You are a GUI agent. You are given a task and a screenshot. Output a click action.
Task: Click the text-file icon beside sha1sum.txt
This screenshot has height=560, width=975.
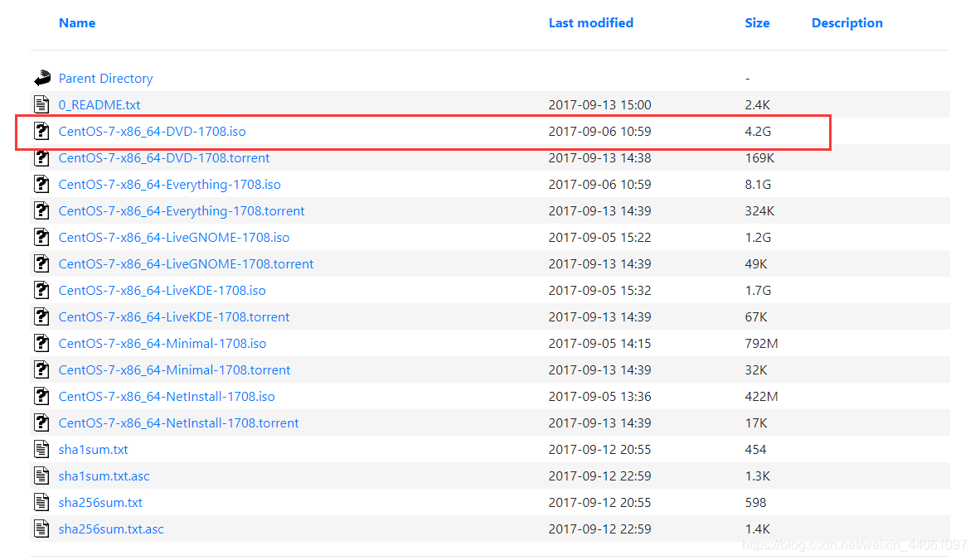coord(41,449)
